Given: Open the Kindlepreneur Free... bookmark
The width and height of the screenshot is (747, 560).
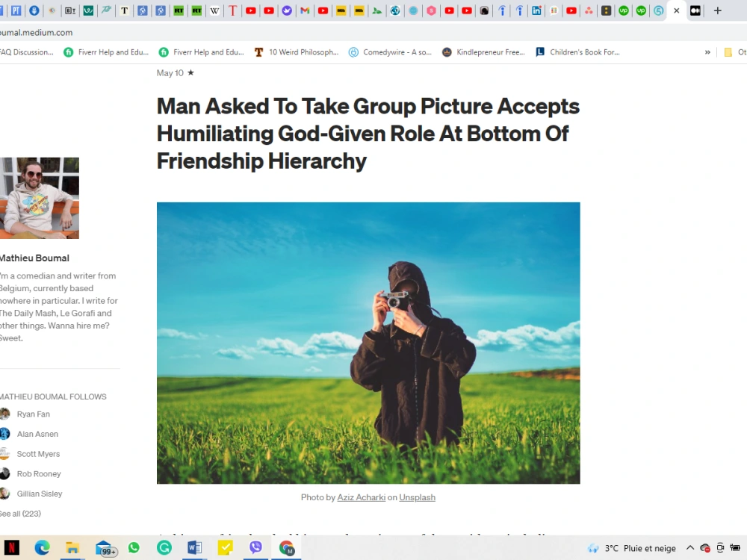Looking at the screenshot, I should (483, 52).
